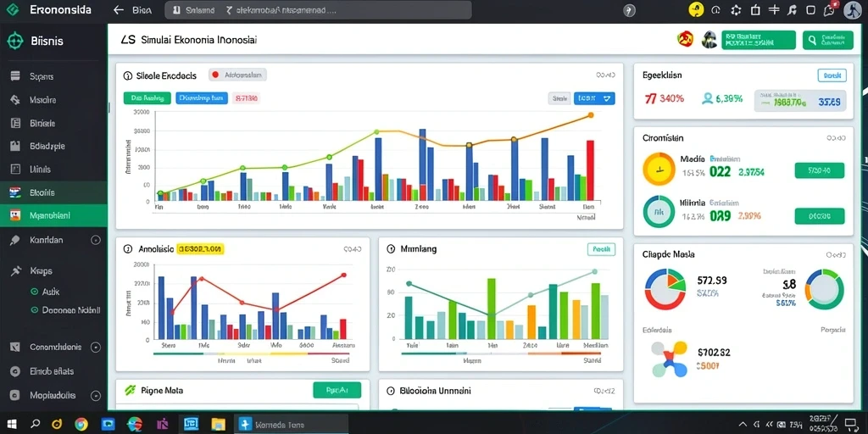
Task: Click the outlined button in Egeeklisn panel
Action: click(x=832, y=75)
